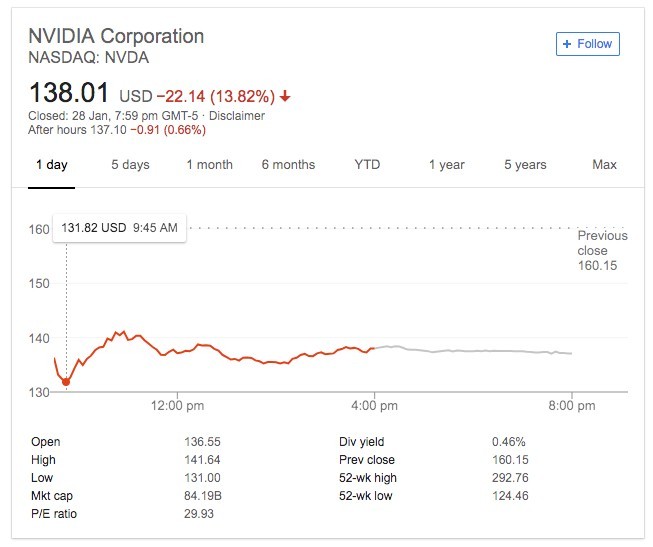View the 5 years chart range
The width and height of the screenshot is (653, 547).
tap(525, 165)
